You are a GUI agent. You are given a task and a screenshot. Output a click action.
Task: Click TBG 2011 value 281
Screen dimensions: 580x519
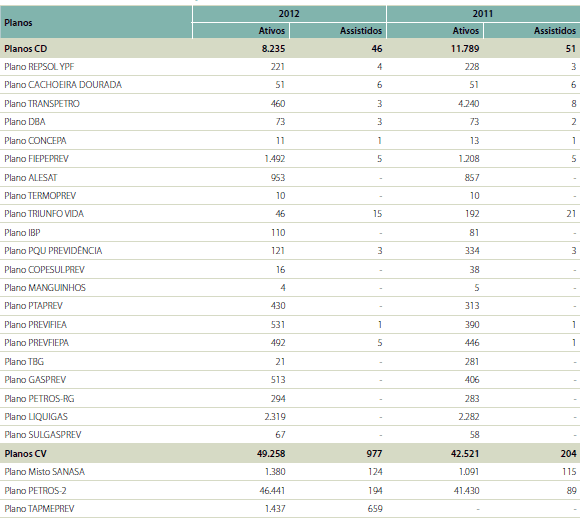(x=472, y=362)
